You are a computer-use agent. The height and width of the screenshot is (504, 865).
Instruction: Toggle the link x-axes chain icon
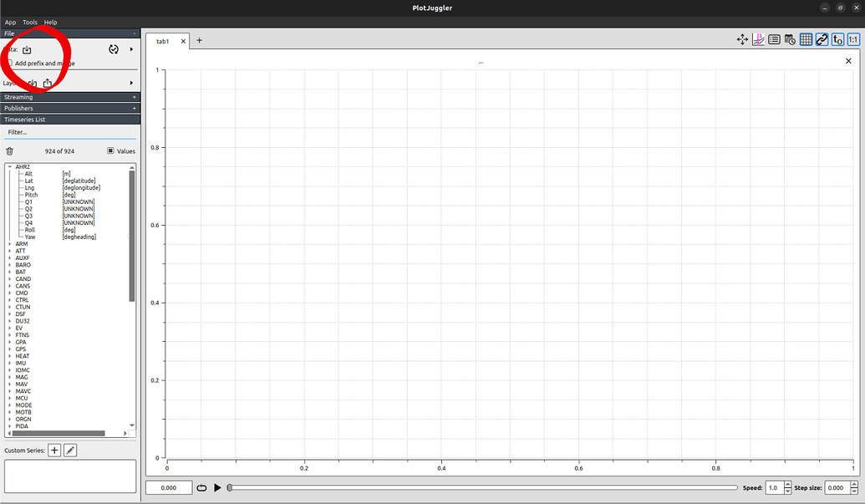(x=822, y=39)
